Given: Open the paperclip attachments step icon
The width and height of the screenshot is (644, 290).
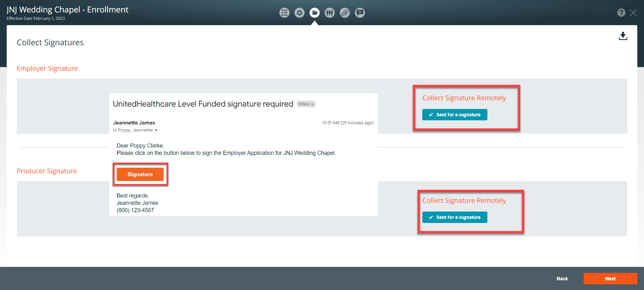Looking at the screenshot, I should tap(345, 13).
